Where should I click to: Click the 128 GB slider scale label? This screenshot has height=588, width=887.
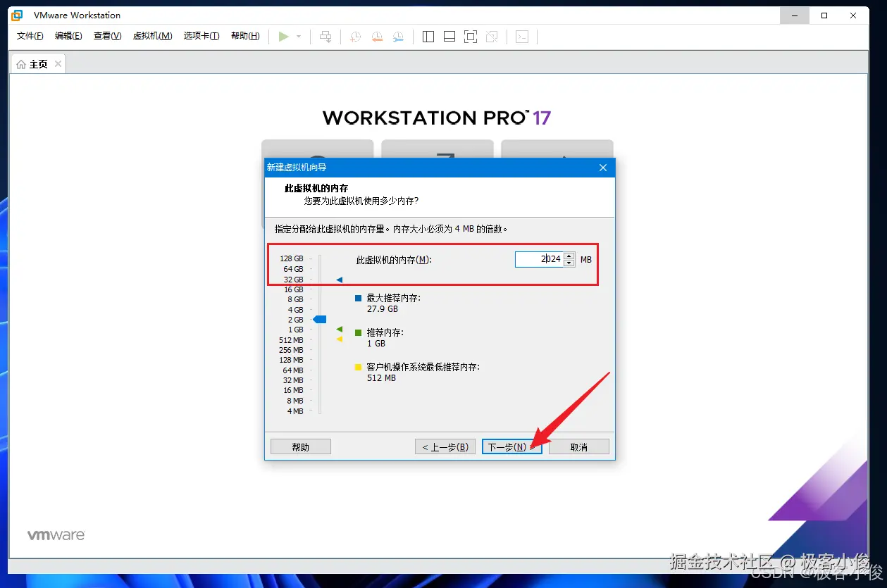(x=292, y=259)
